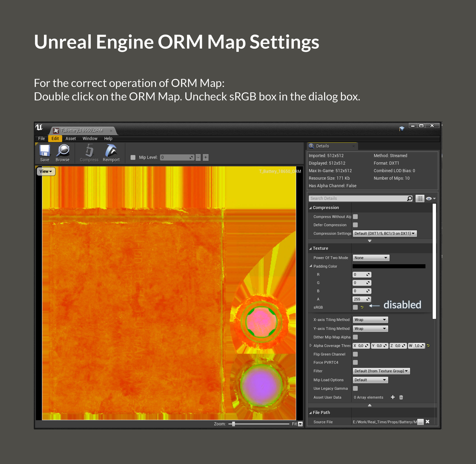
Task: Toggle the sRGB checkbox
Action: pos(355,307)
